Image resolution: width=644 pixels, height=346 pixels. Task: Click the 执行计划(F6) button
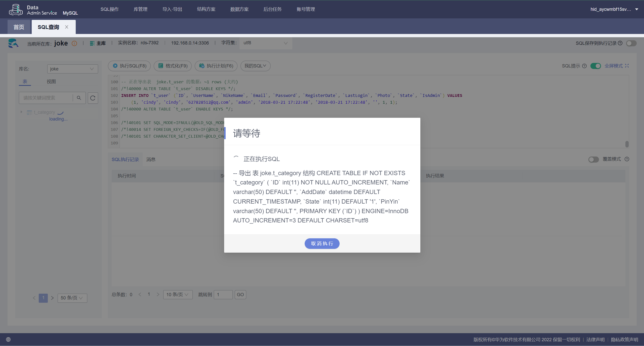pyautogui.click(x=216, y=66)
